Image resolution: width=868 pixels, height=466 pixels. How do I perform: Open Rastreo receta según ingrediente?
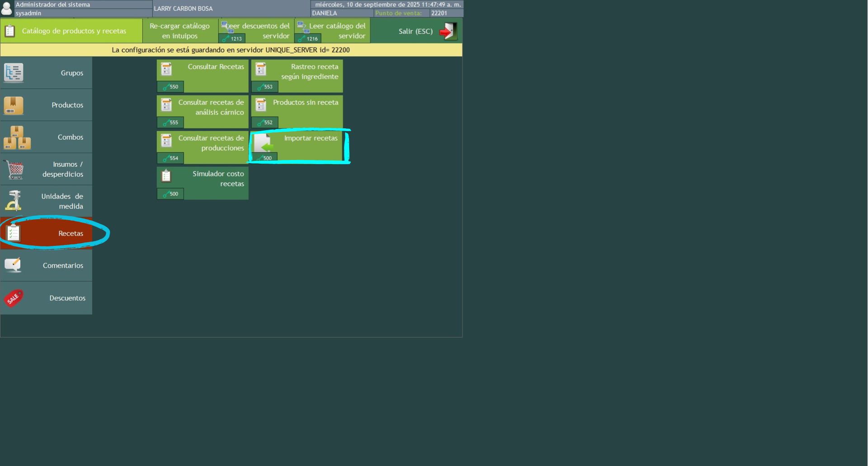click(x=297, y=75)
